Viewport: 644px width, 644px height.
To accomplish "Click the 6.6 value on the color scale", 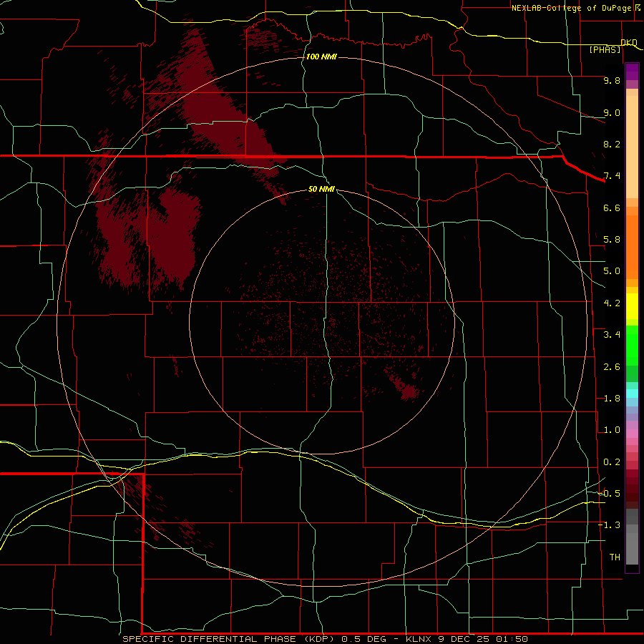I will [612, 208].
